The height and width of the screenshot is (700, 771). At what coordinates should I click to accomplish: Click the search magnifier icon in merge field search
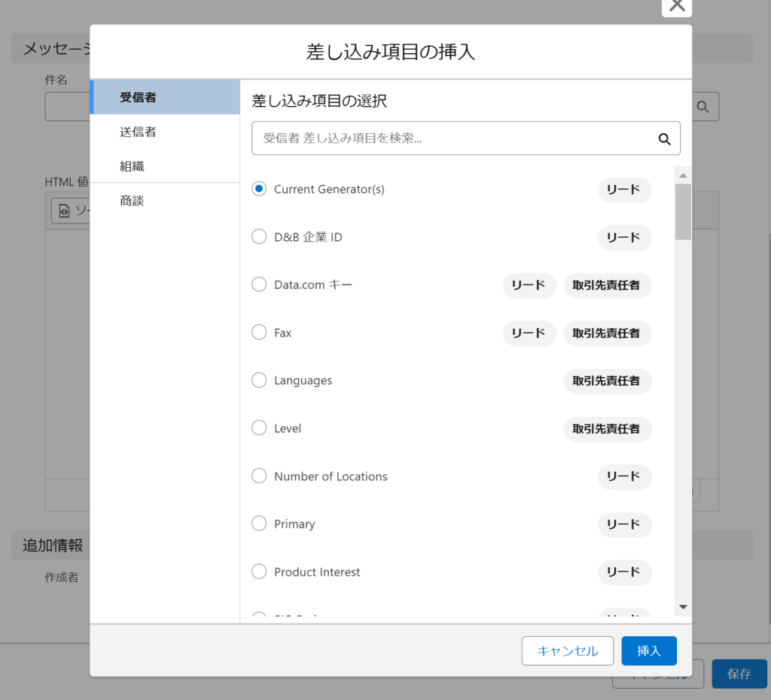pyautogui.click(x=664, y=138)
